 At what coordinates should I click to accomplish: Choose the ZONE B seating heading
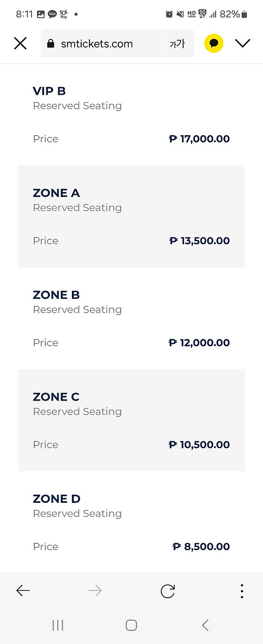click(x=56, y=295)
